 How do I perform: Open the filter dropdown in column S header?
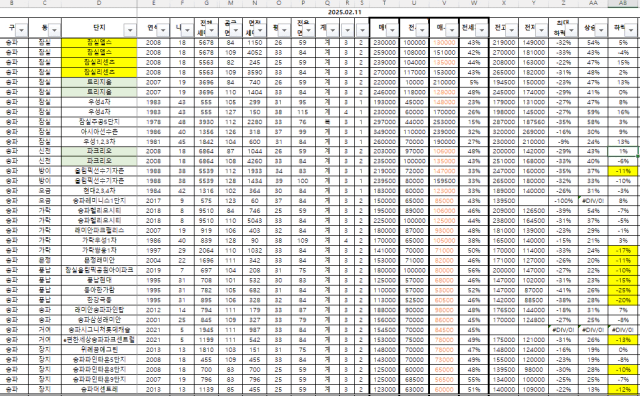click(362, 30)
